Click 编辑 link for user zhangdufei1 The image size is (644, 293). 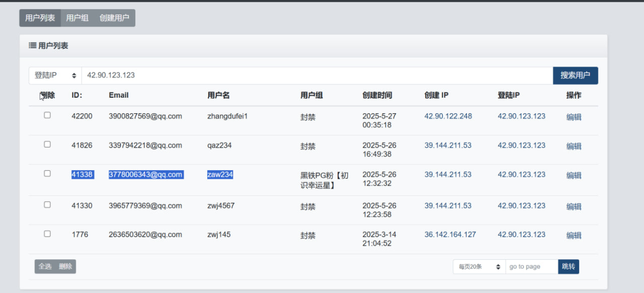(574, 117)
